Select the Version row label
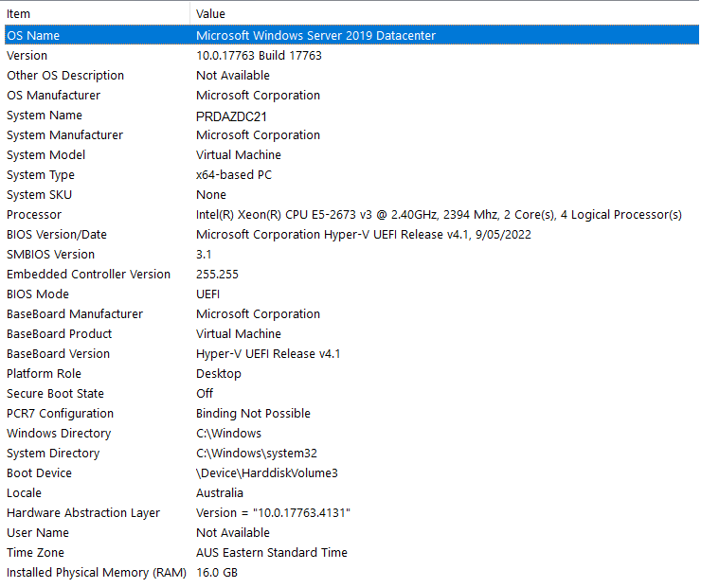 pyautogui.click(x=27, y=56)
